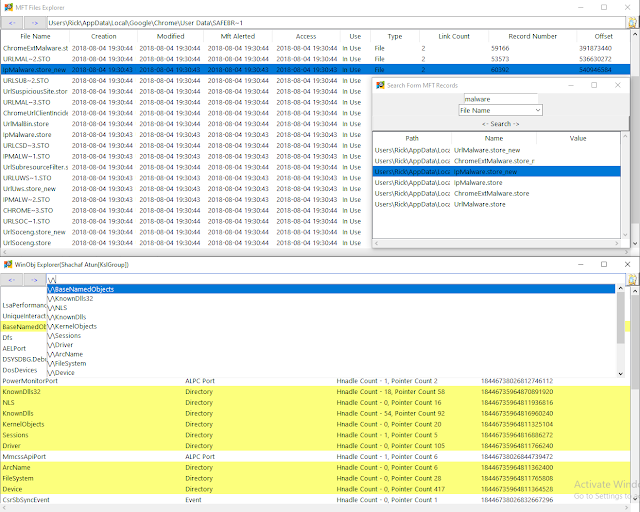Sort by the Link Count column header
640x512 pixels.
click(454, 36)
